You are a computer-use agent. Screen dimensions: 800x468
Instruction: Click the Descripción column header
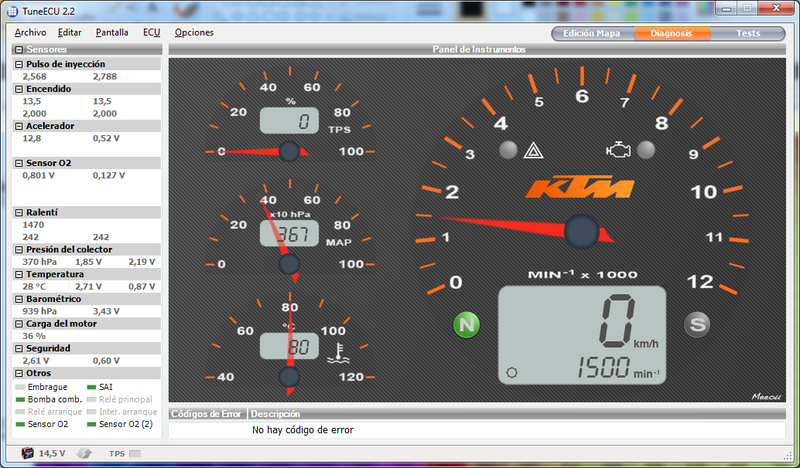516,413
